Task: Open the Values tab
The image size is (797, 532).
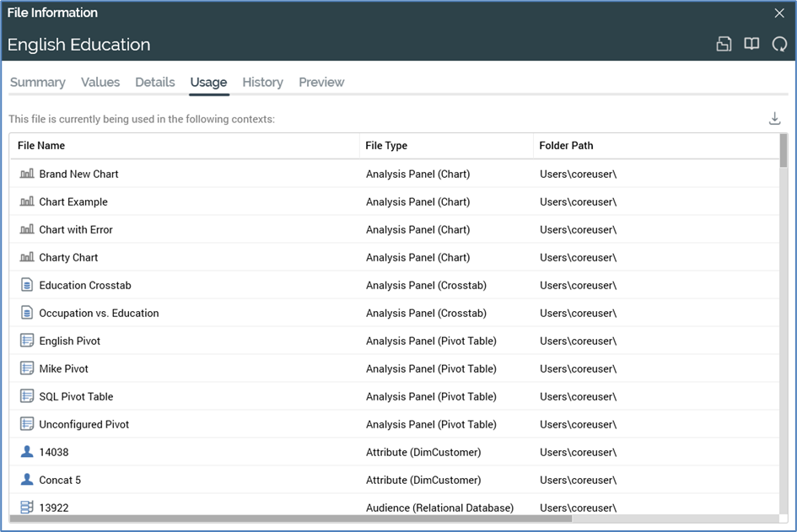Action: point(100,82)
